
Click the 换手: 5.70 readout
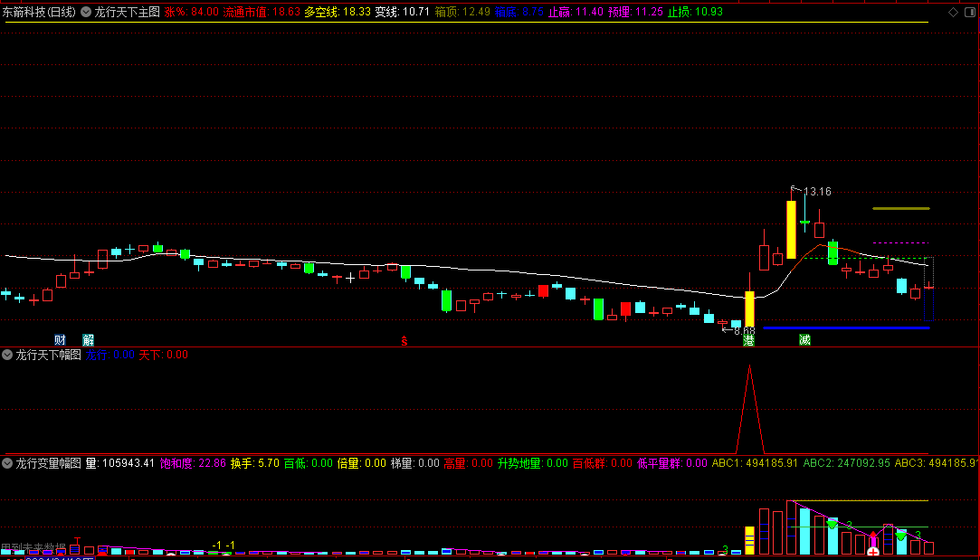255,463
